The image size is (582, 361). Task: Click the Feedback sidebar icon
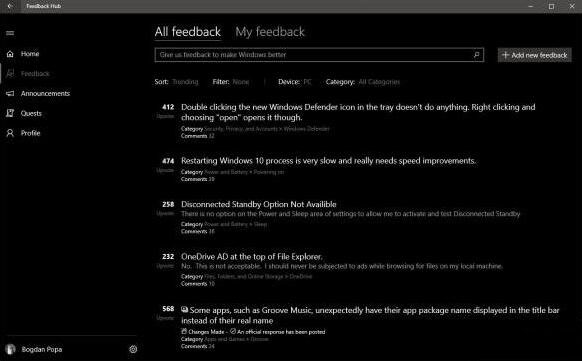(10, 73)
